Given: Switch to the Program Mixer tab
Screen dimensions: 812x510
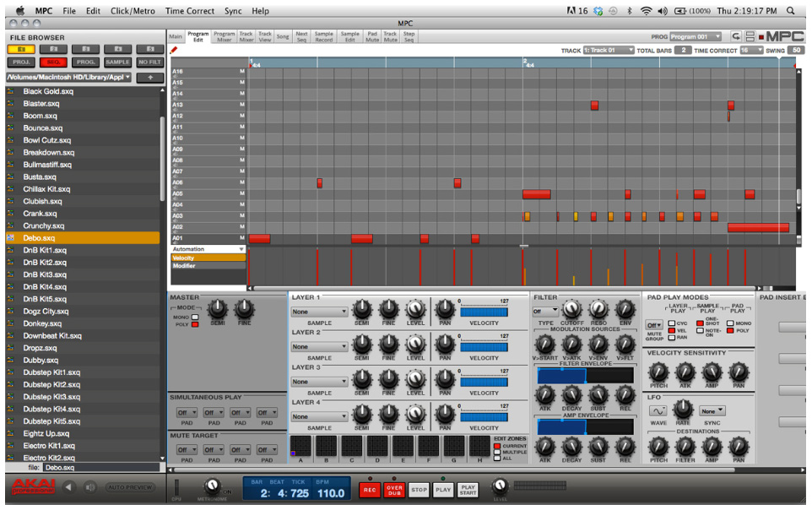Looking at the screenshot, I should pos(225,36).
